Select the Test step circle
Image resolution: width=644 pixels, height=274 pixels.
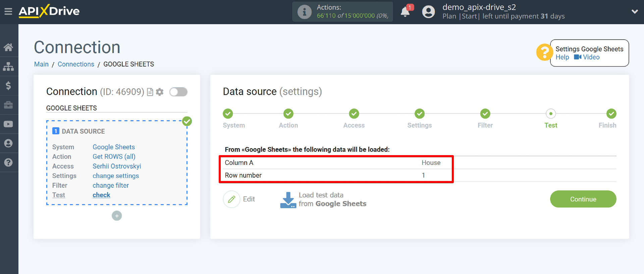550,114
